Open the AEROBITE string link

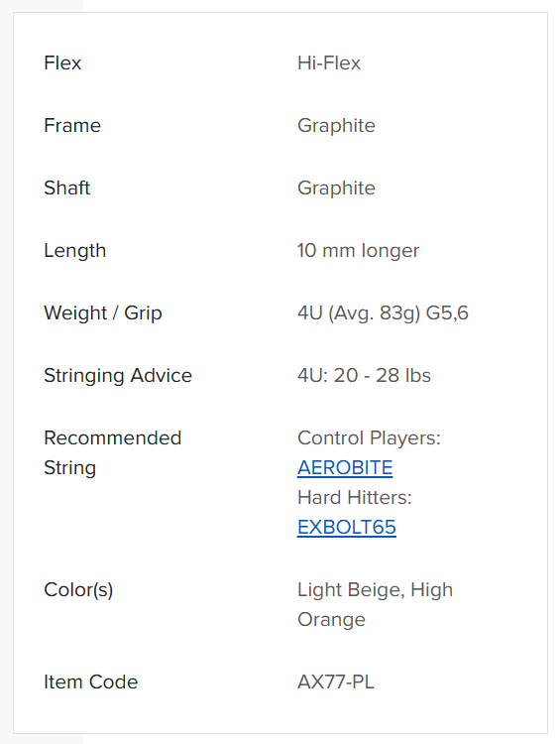point(345,468)
